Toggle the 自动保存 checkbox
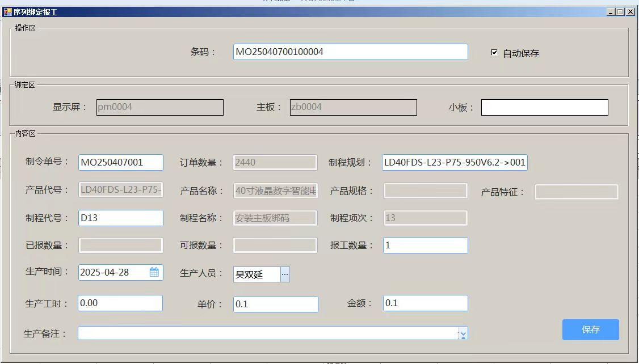639x364 pixels. tap(494, 53)
